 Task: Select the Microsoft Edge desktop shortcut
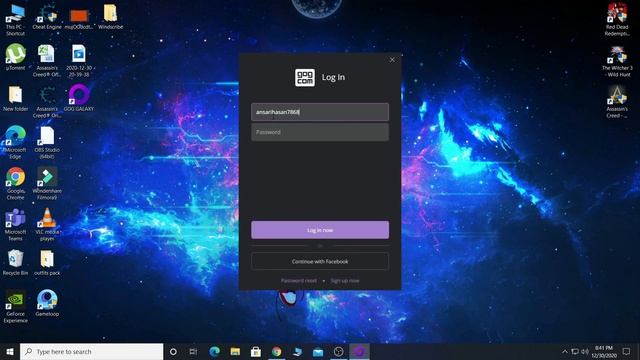pyautogui.click(x=15, y=142)
